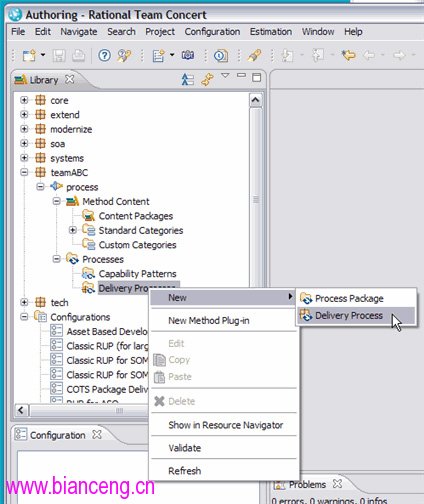Choose New Method Plug-in in context menu

point(223,321)
